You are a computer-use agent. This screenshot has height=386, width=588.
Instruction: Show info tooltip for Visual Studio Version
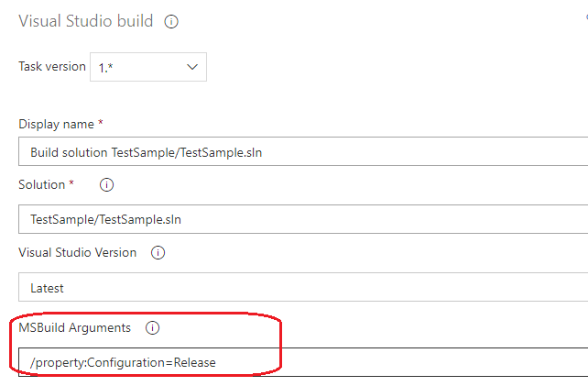coord(159,253)
